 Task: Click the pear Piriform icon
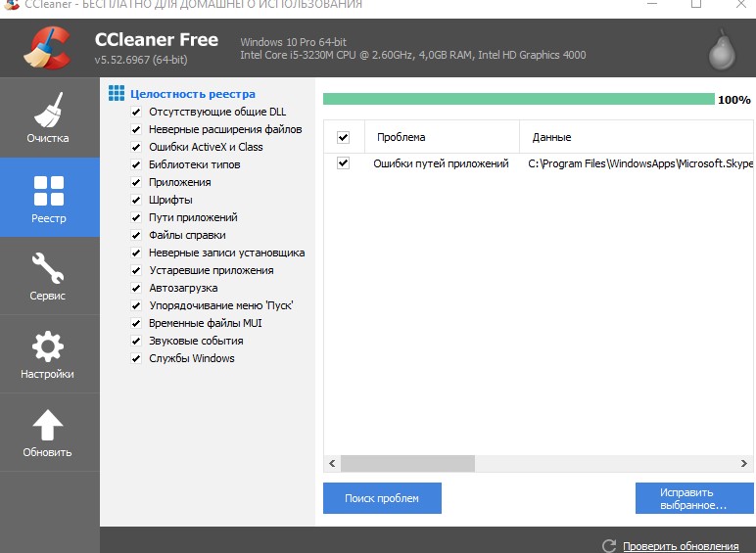coord(722,48)
